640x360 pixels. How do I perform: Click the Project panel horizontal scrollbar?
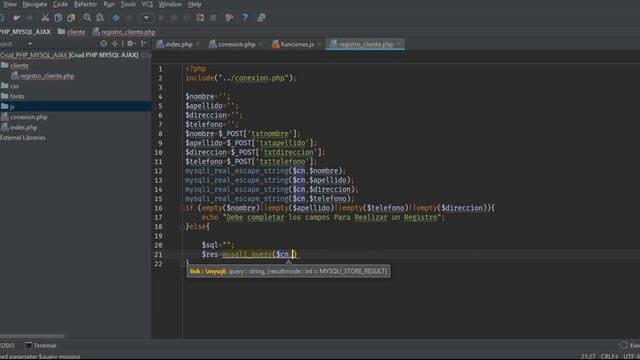point(32,336)
